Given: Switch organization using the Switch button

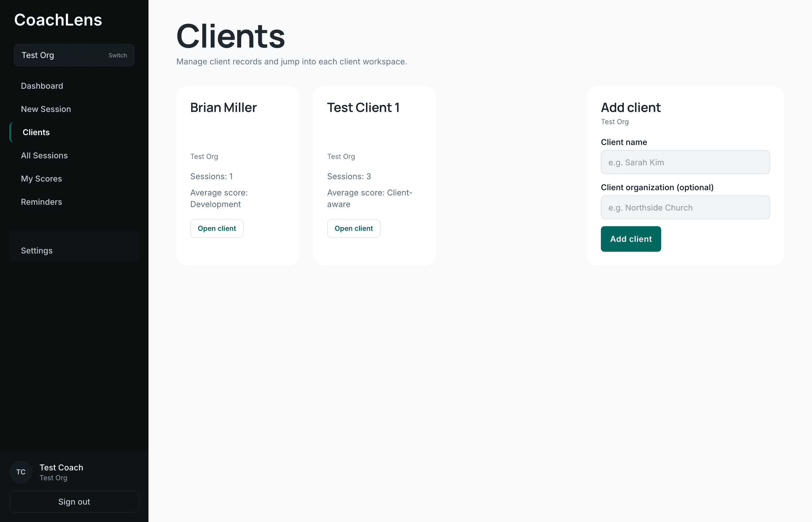Looking at the screenshot, I should pos(118,55).
